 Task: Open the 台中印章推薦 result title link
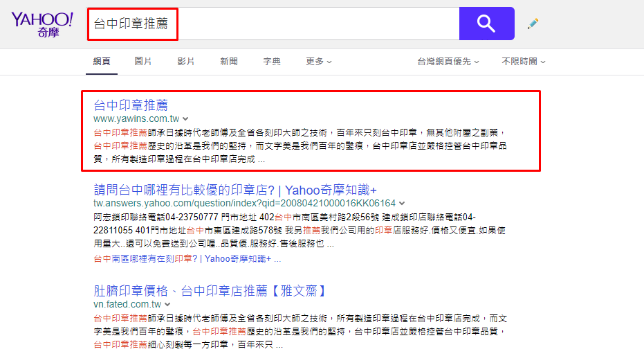point(131,105)
